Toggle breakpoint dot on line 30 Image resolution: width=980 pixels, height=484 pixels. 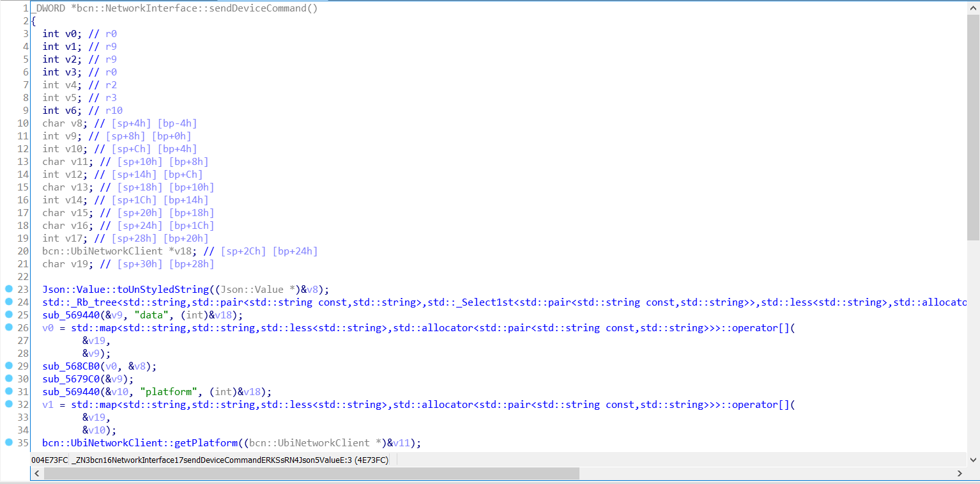(x=9, y=379)
